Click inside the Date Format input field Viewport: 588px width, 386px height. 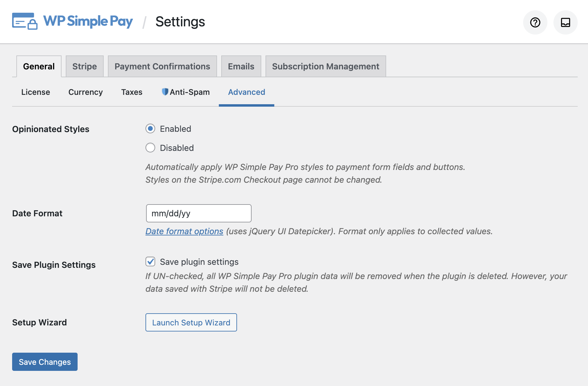click(198, 213)
